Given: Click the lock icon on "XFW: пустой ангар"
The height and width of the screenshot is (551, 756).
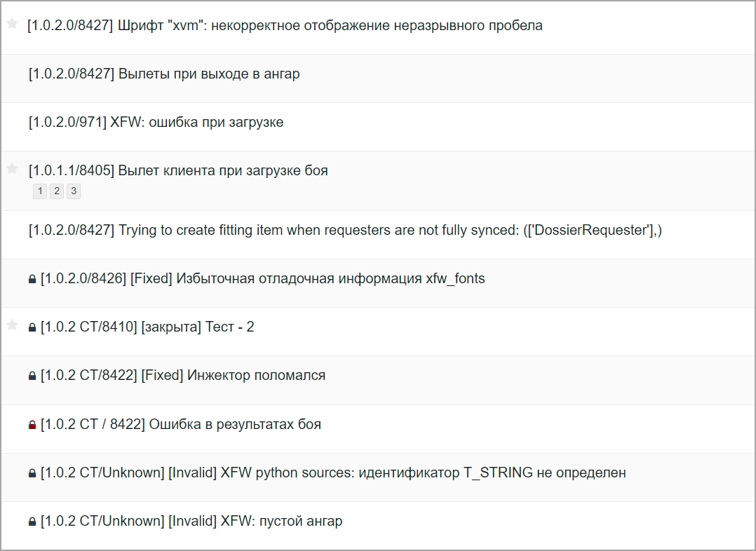Looking at the screenshot, I should [x=31, y=520].
